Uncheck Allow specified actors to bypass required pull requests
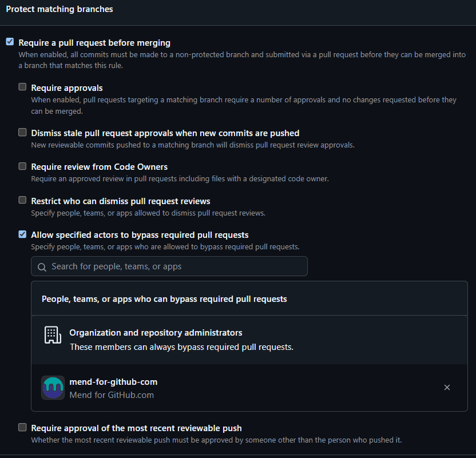Viewport: 476px width, 458px height. point(22,234)
